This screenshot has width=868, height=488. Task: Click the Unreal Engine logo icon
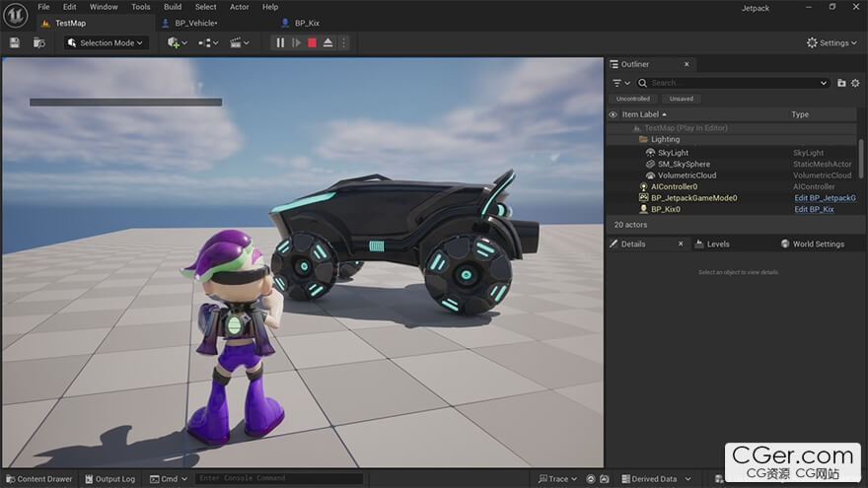(x=16, y=15)
